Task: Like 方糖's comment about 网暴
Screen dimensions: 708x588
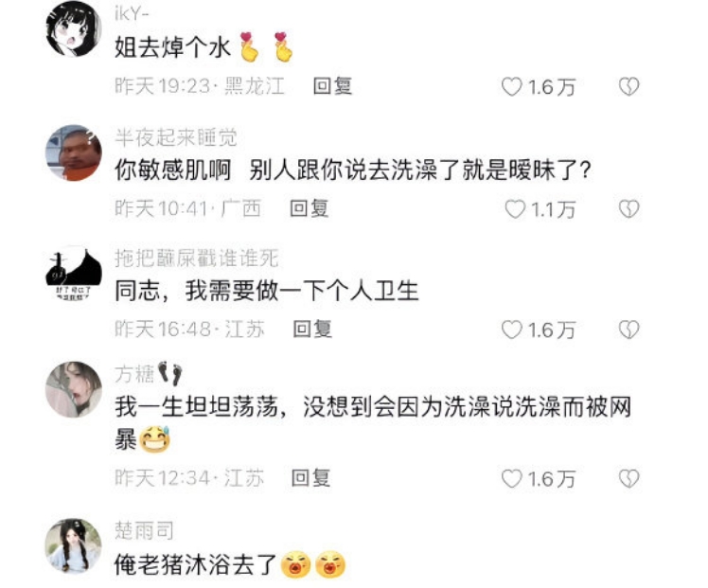Action: [x=511, y=479]
